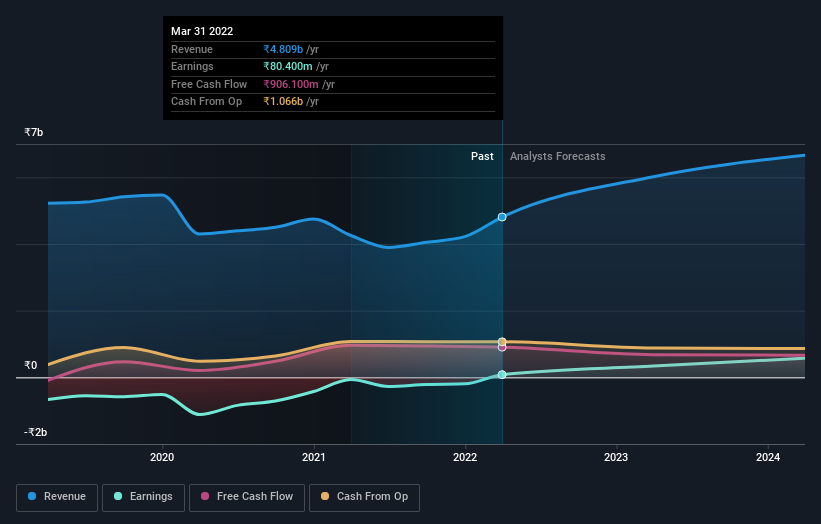The height and width of the screenshot is (524, 821).
Task: Click the Analysts Forecasts label
Action: pyautogui.click(x=558, y=156)
